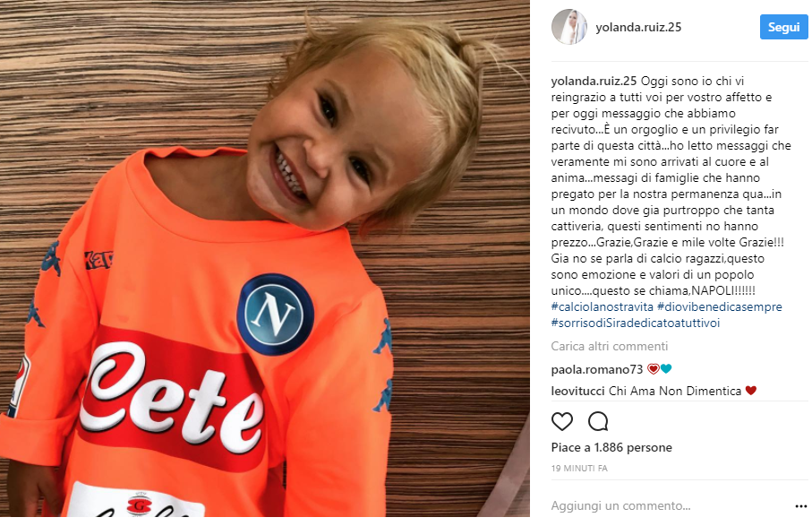Open the 19 MINUTI FA timestamp
This screenshot has width=812, height=526.
point(579,469)
